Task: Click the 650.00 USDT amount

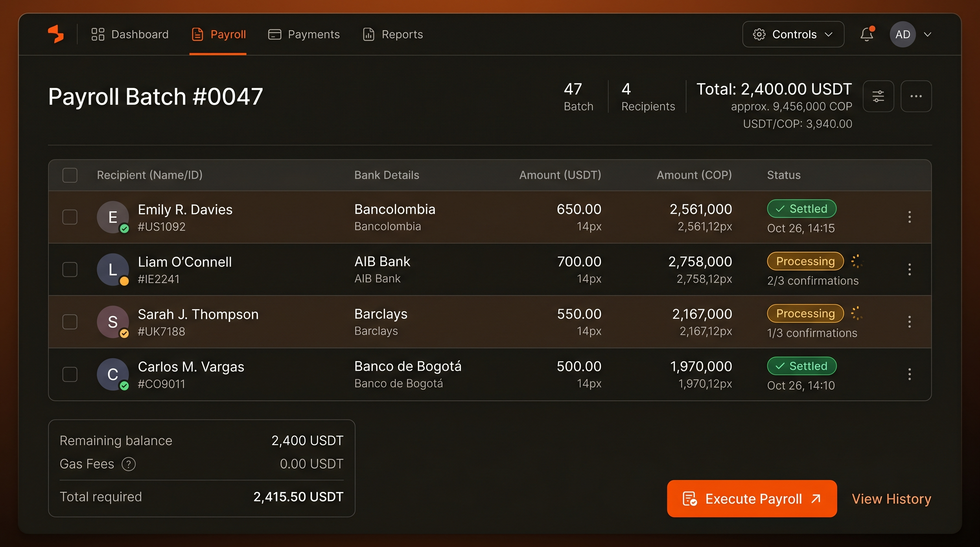Action: (x=579, y=209)
